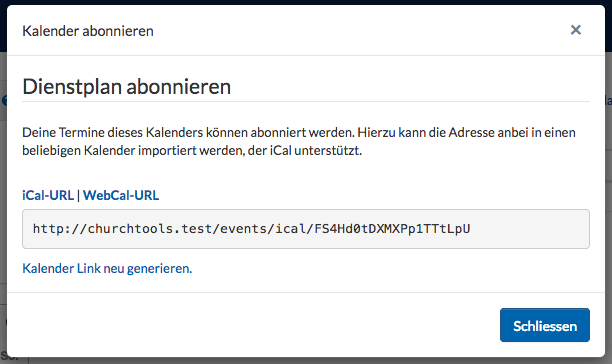Viewport: 612px width, 364px height.
Task: Click the dark header bar above the dialog
Action: tap(306, 2)
